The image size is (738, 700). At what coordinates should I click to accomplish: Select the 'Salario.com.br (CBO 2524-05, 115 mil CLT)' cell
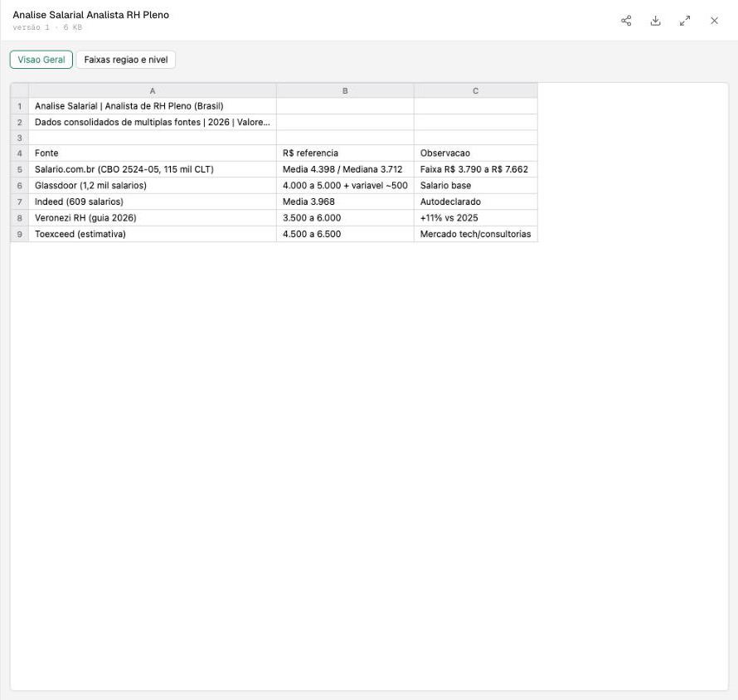153,169
